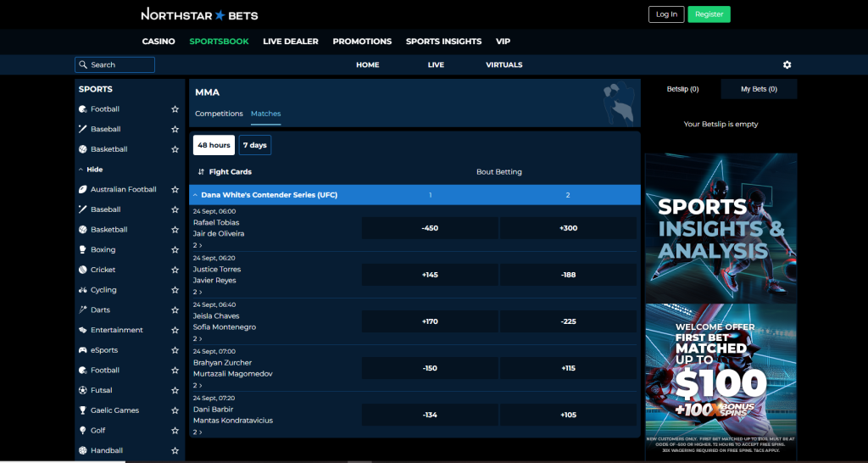
Task: Click the green Register button
Action: tap(709, 14)
